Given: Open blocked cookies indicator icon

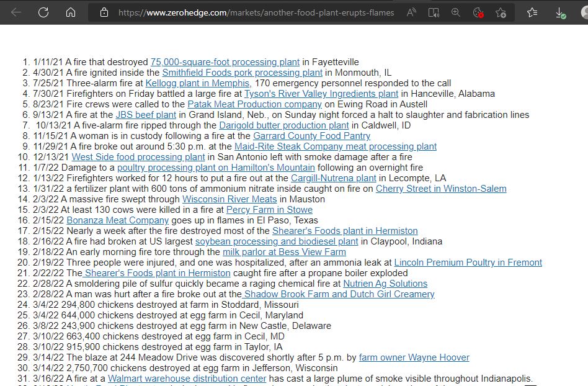Looking at the screenshot, I should coord(478,13).
